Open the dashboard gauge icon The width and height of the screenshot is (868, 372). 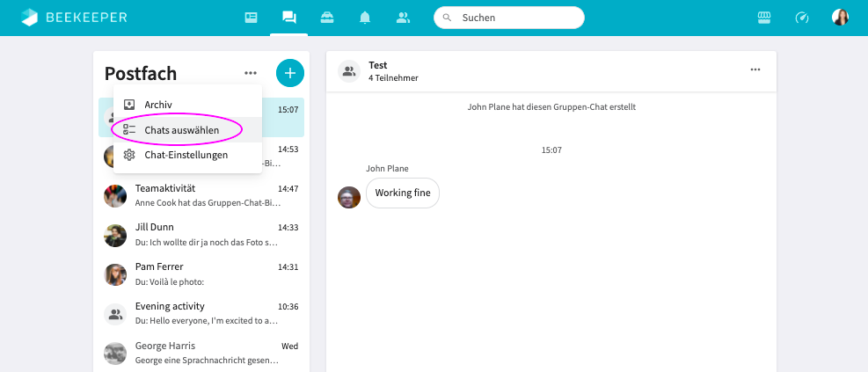802,18
